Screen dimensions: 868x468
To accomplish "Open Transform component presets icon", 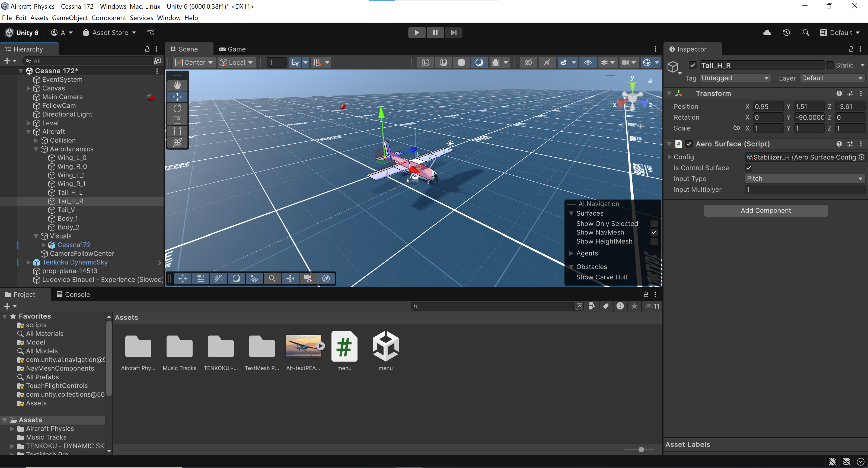I will 850,93.
